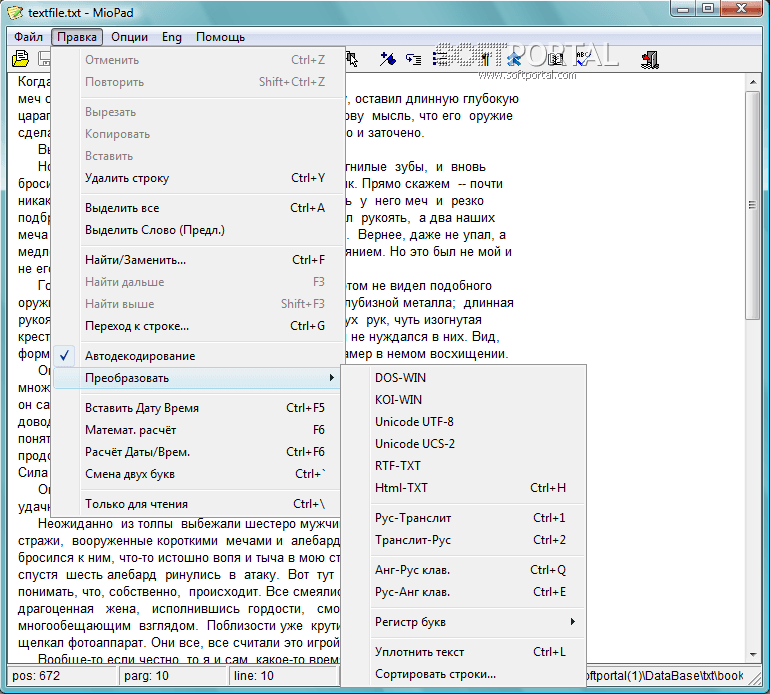Click the "pos: 672" status field

[x=63, y=676]
